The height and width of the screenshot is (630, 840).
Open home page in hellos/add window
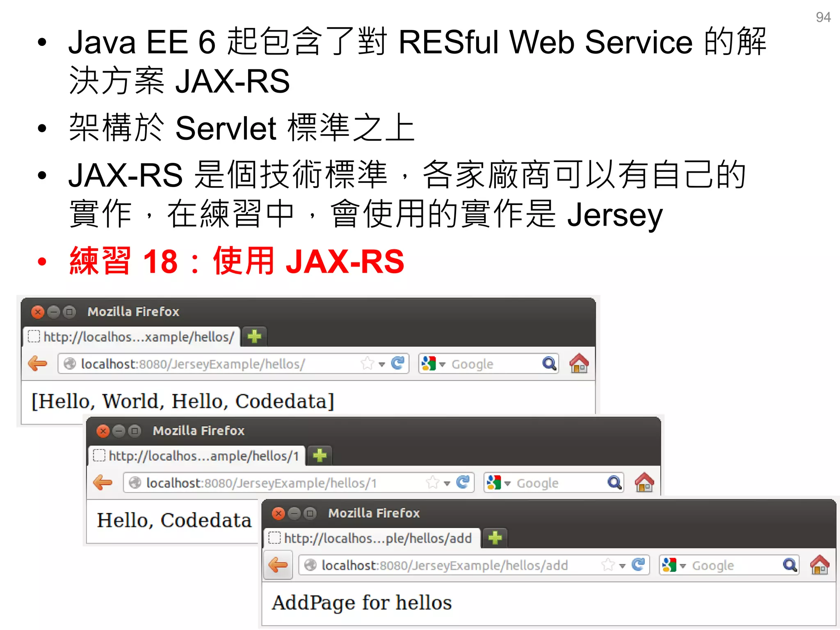click(x=819, y=565)
